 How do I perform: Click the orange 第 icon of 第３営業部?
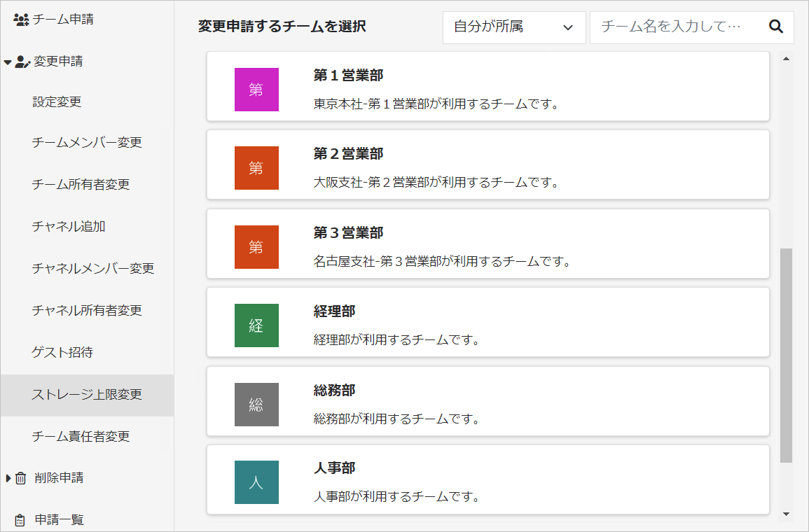[256, 247]
